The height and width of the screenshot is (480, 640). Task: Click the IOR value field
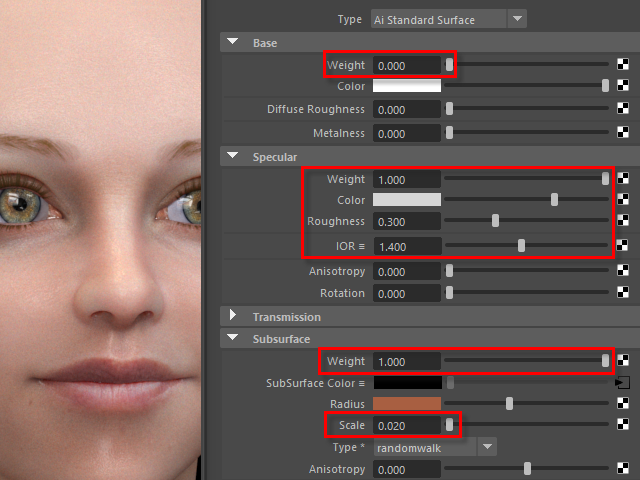click(x=407, y=246)
